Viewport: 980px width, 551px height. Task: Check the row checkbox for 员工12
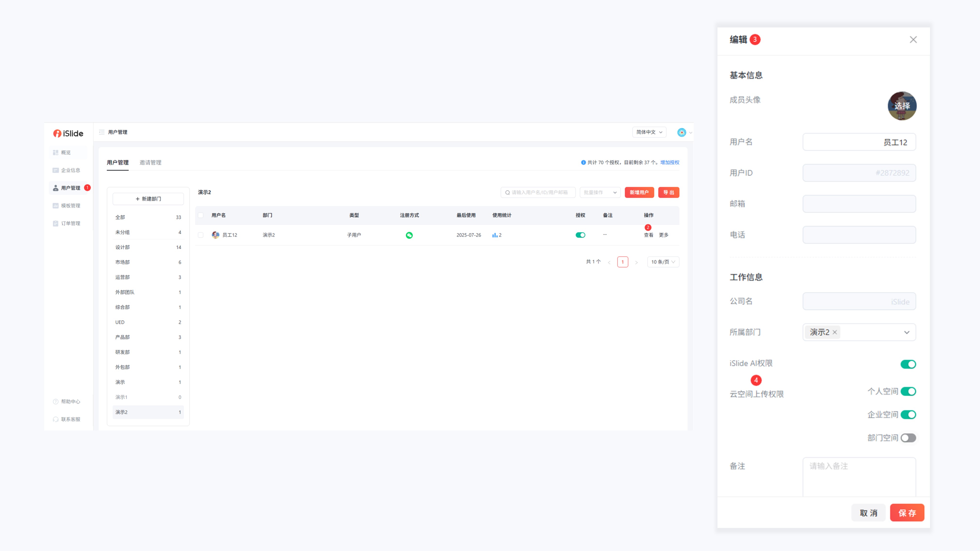[200, 235]
